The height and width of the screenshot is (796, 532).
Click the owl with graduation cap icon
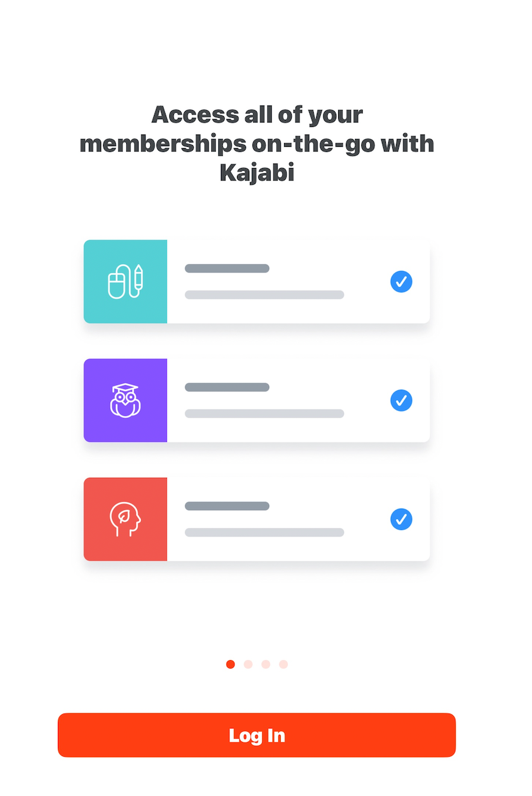point(126,400)
